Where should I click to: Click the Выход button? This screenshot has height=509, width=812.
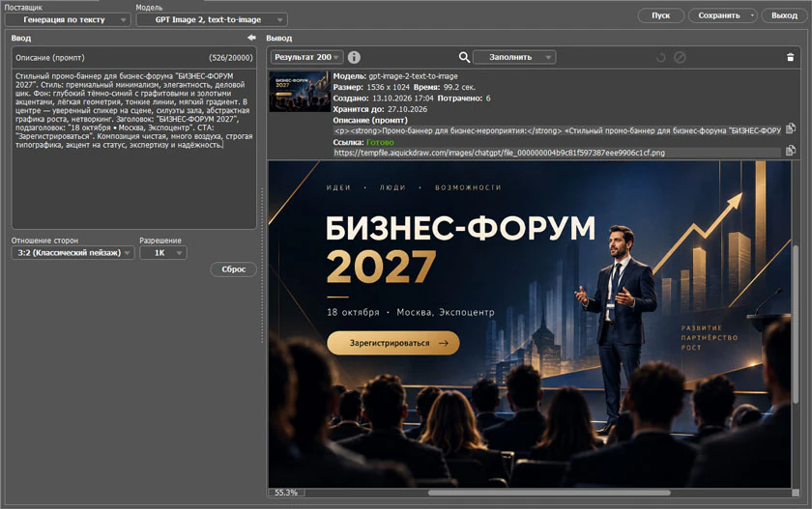pos(784,15)
